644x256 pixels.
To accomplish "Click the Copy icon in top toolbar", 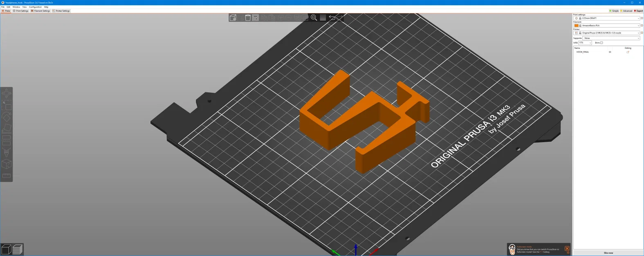I will (x=264, y=18).
